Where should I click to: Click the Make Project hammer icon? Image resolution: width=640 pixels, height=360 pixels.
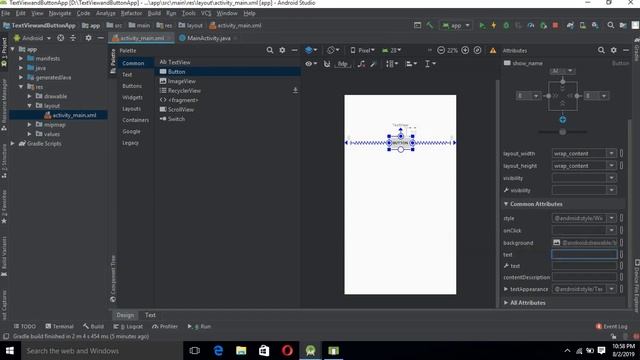430,25
